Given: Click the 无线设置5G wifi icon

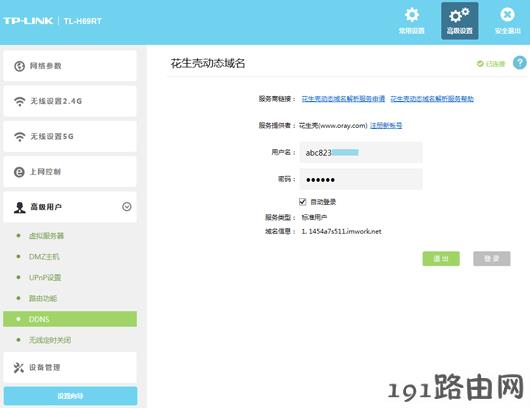Looking at the screenshot, I should point(20,137).
